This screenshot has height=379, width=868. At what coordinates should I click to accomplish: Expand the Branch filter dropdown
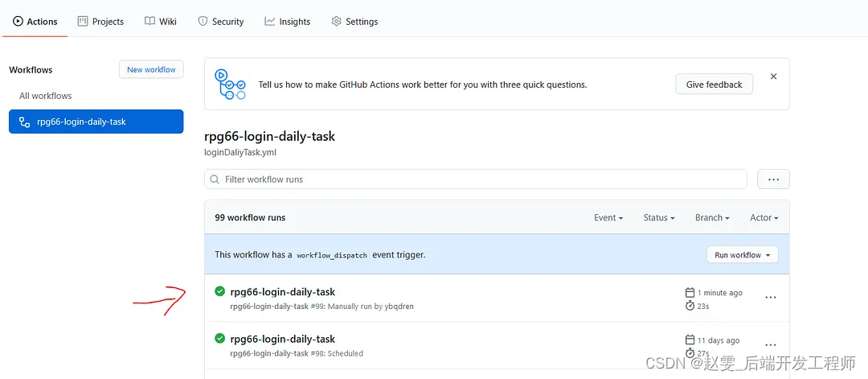tap(712, 218)
